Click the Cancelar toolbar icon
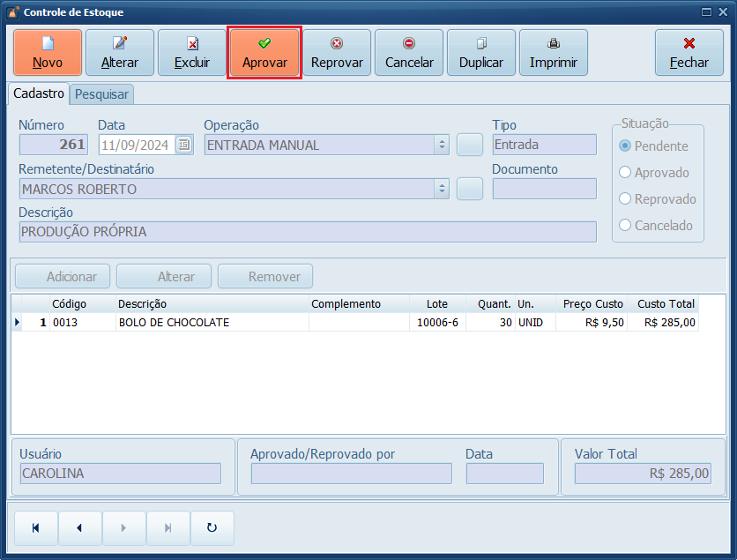737x560 pixels. pos(409,43)
